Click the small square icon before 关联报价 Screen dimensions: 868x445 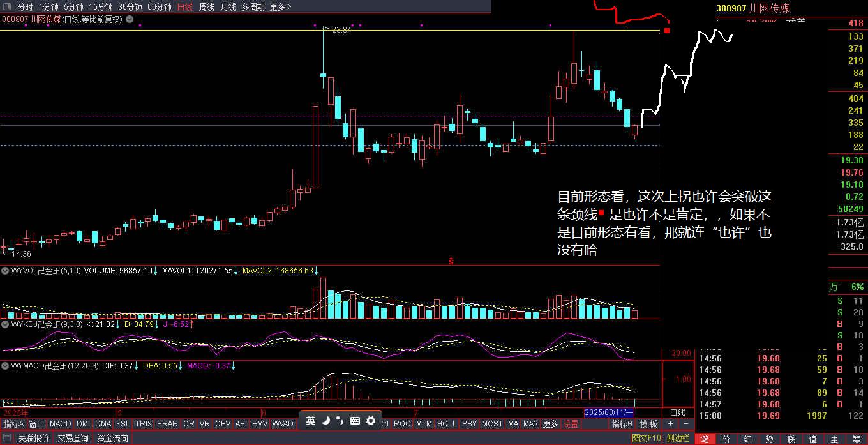click(7, 438)
